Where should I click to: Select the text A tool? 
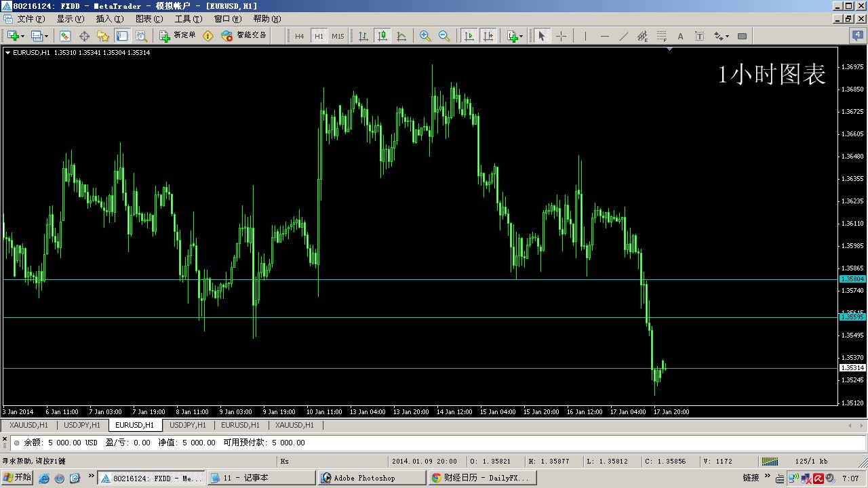681,36
